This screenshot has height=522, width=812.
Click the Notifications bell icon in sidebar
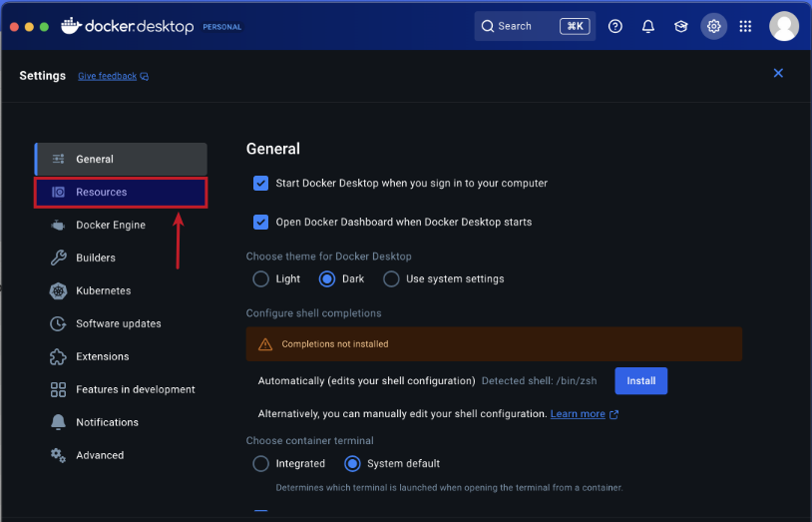pyautogui.click(x=58, y=422)
